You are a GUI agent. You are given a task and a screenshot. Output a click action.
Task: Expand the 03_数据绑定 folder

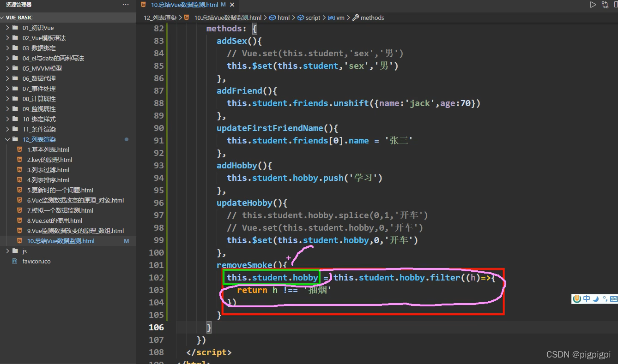tap(68, 48)
